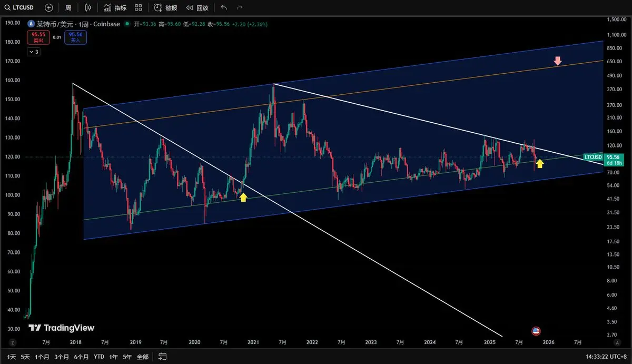Open the 周 interval dropdown
The height and width of the screenshot is (364, 632).
click(68, 8)
